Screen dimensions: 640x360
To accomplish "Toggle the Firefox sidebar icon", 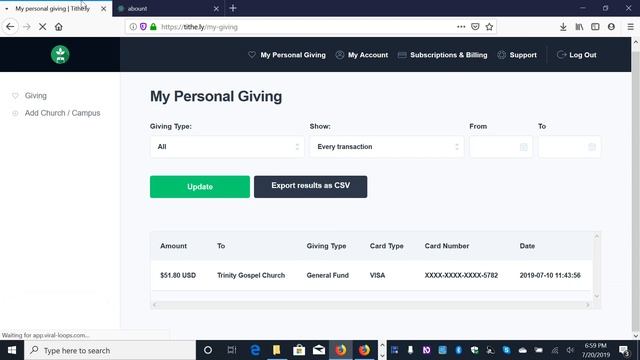I will tap(595, 27).
